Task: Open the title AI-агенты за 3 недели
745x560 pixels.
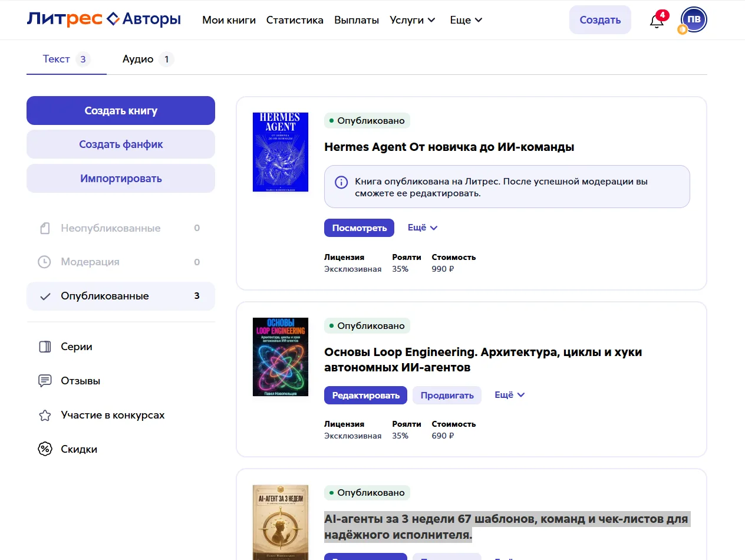Action: pyautogui.click(x=506, y=527)
